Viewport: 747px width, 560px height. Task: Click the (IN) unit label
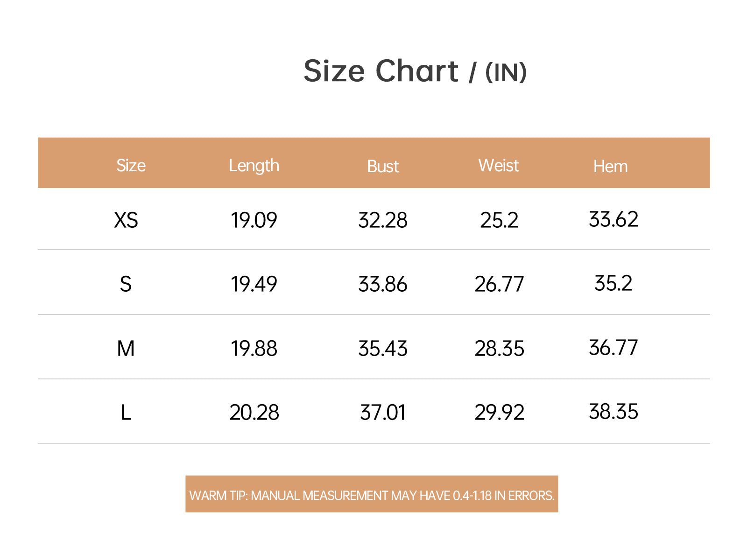506,73
